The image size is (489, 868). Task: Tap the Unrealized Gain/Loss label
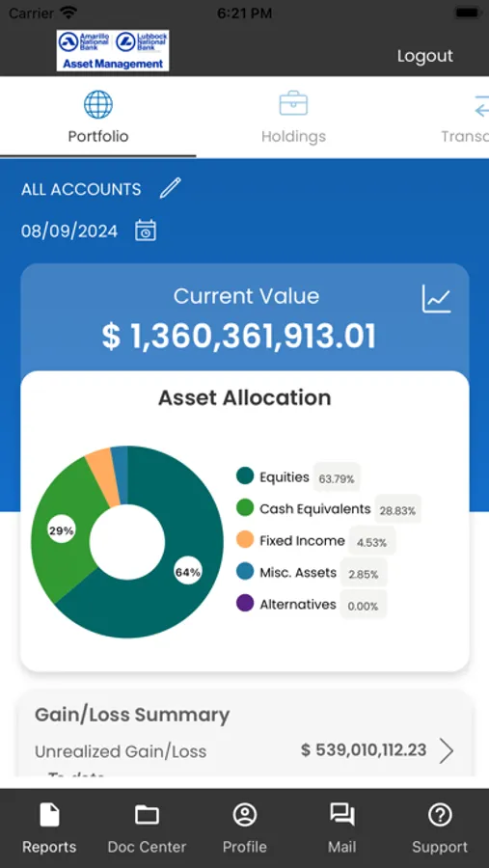[121, 751]
